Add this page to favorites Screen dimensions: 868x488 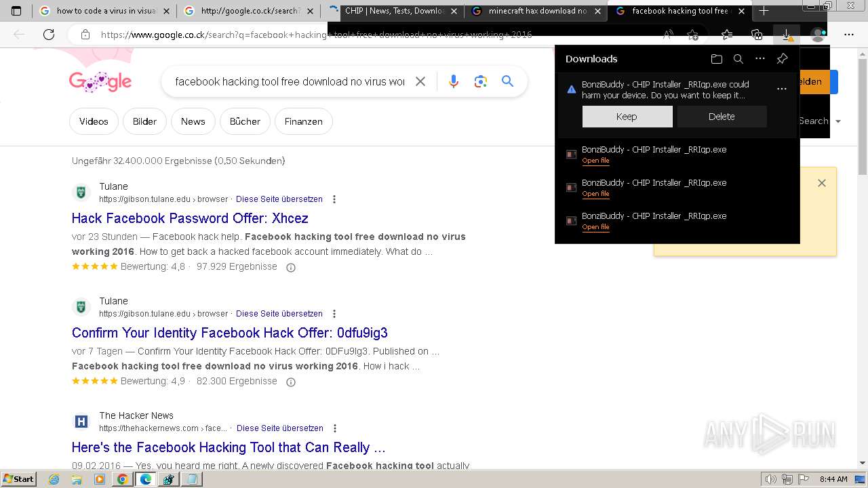pyautogui.click(x=692, y=35)
